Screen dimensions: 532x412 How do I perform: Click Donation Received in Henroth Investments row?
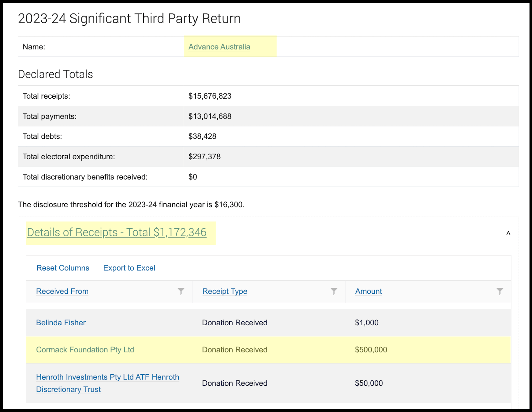coord(235,383)
